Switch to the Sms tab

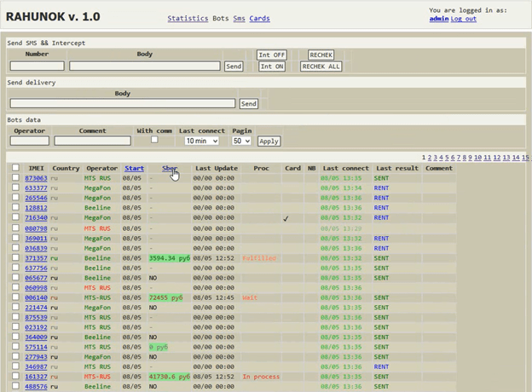tap(239, 18)
